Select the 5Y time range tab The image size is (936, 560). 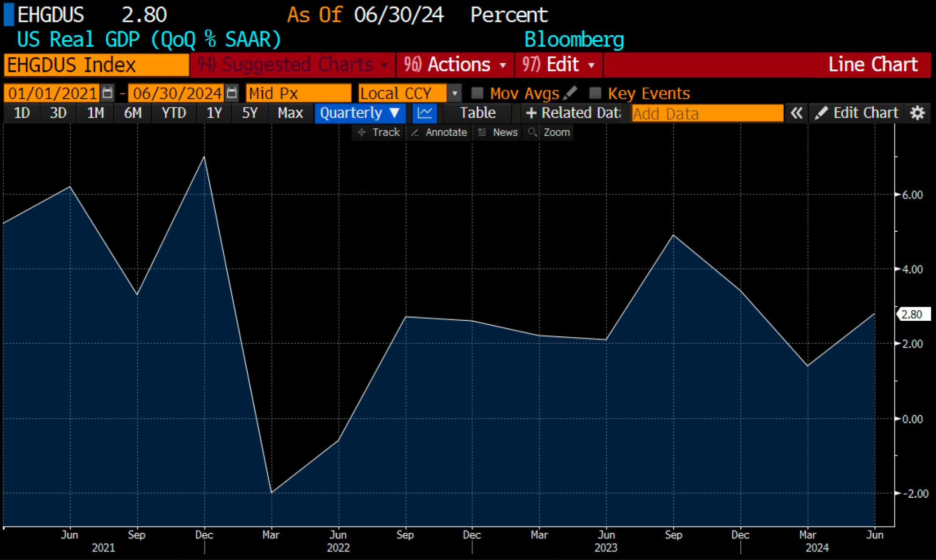250,113
